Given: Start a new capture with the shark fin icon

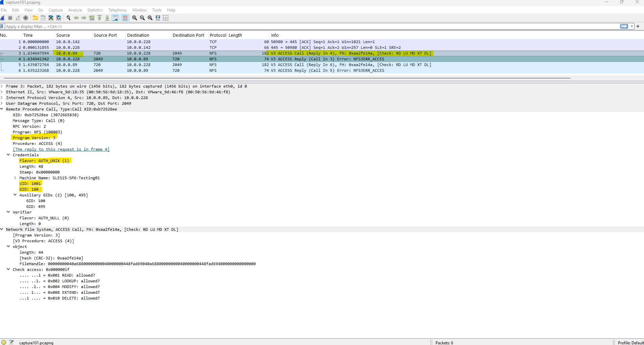Looking at the screenshot, I should pos(3,18).
